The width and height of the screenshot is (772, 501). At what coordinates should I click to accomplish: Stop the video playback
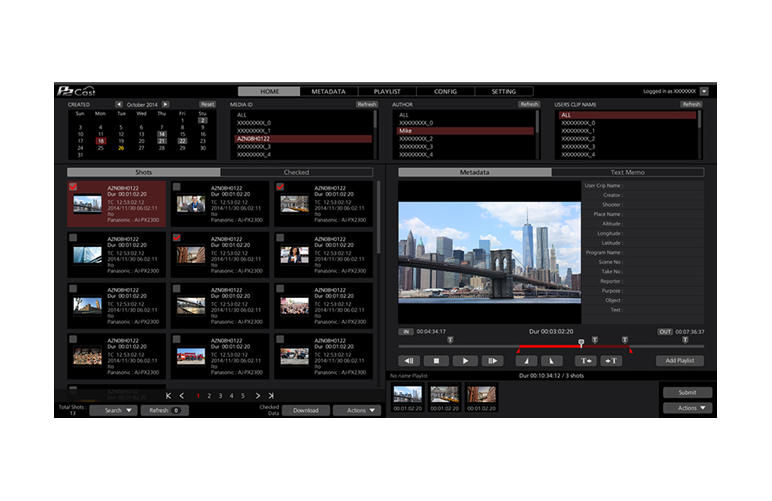437,360
